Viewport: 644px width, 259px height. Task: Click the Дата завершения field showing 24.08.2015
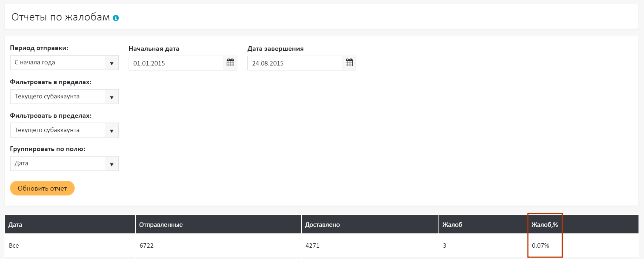pos(295,63)
